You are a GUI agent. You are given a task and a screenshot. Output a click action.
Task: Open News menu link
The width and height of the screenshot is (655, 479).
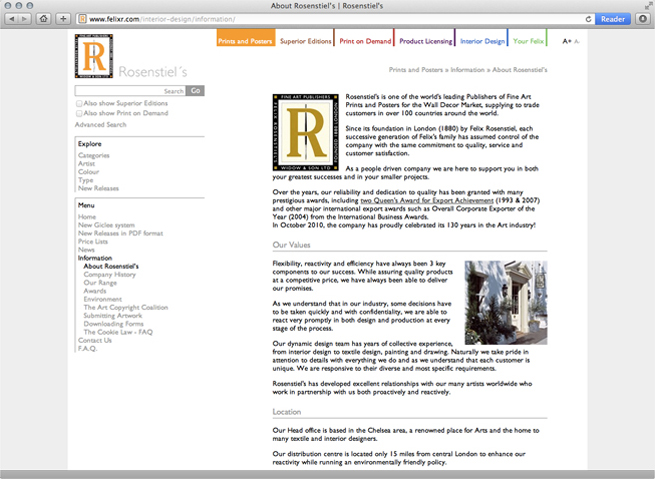[x=86, y=250]
